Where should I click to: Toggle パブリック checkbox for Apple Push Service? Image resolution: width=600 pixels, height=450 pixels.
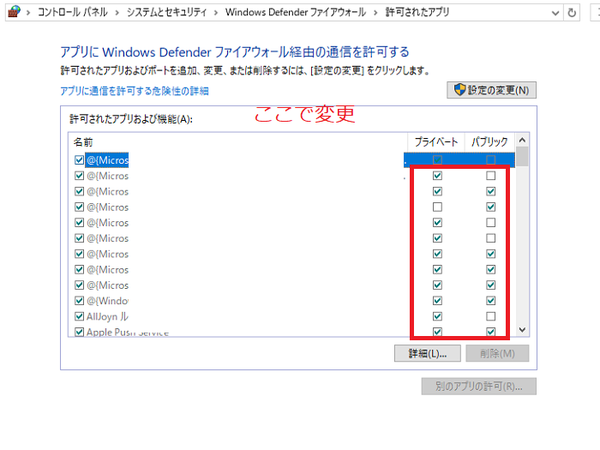click(x=491, y=332)
